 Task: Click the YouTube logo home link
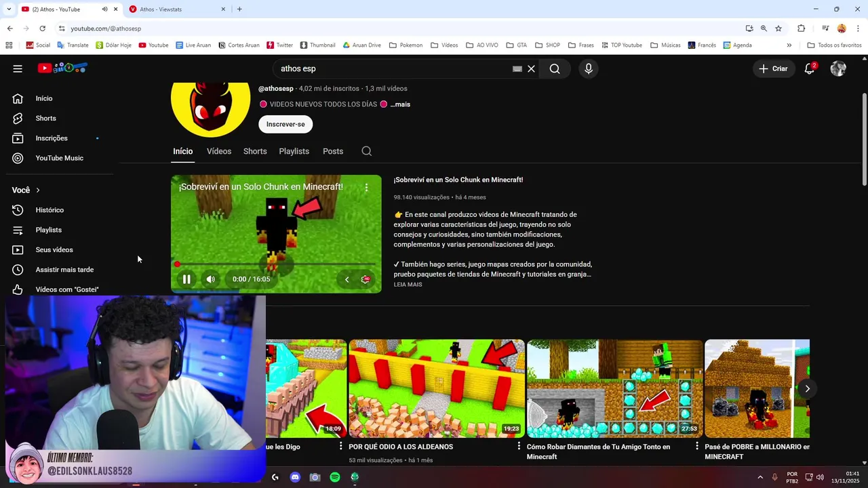click(62, 68)
